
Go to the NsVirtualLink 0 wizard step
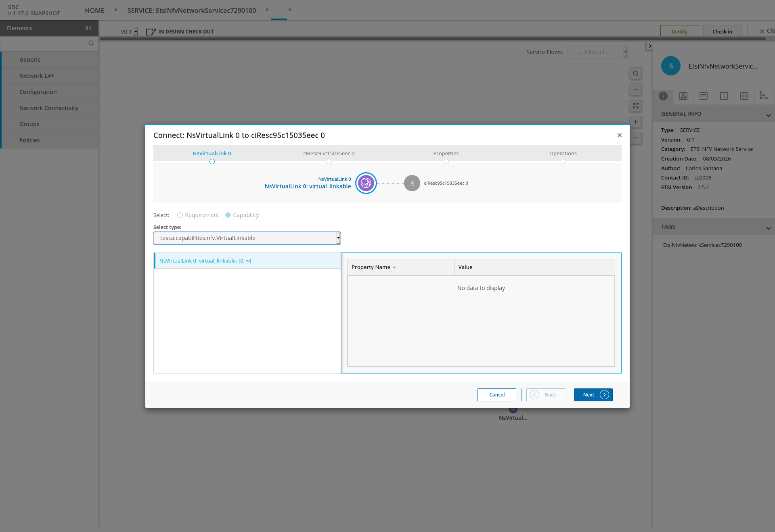(212, 154)
